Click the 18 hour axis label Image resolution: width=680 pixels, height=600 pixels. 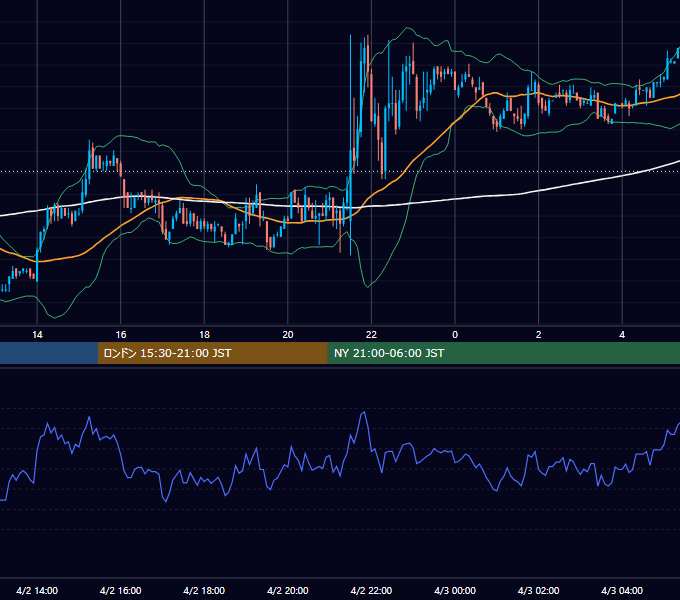click(204, 335)
